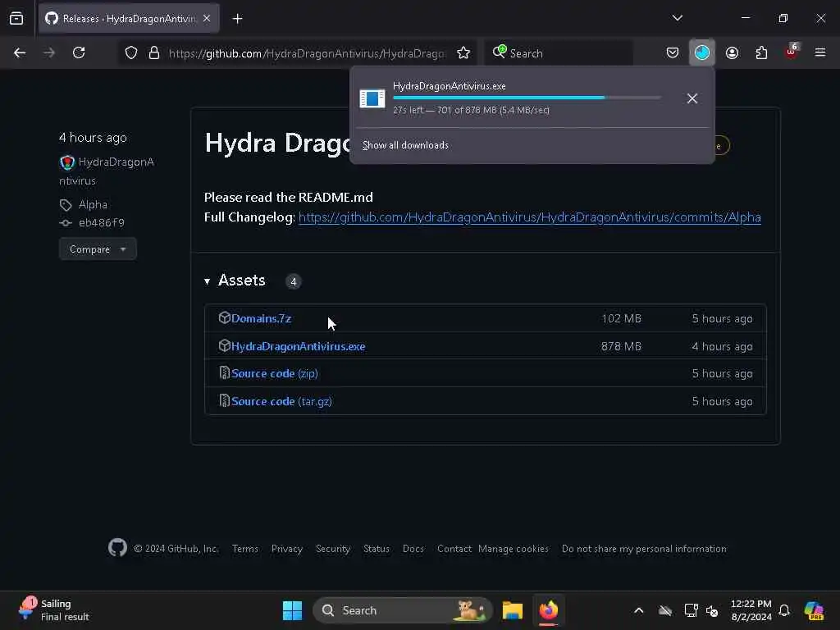Open the notifications bell
This screenshot has width=840, height=630.
(784, 610)
